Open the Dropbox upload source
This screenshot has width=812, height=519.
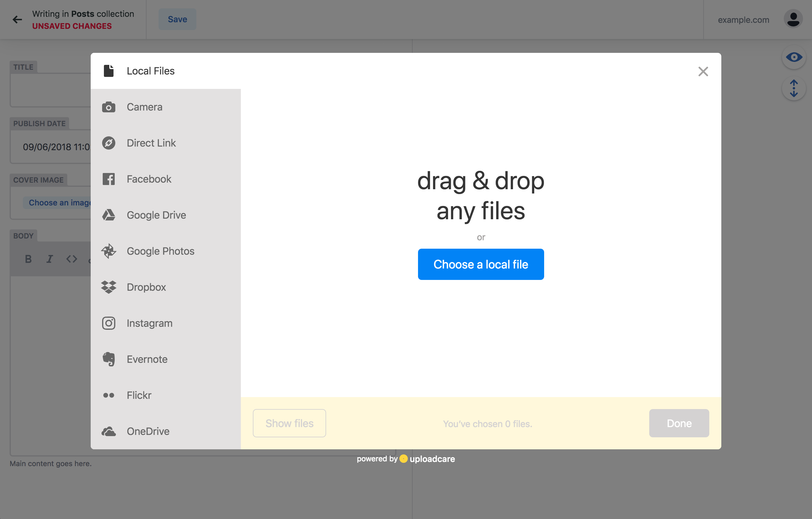tap(146, 287)
